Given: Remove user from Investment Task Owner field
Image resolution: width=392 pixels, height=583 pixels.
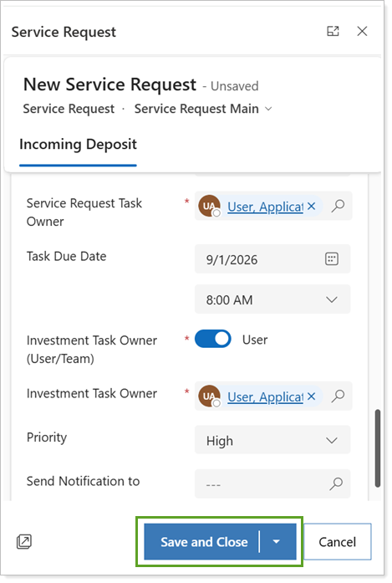Looking at the screenshot, I should pos(312,396).
